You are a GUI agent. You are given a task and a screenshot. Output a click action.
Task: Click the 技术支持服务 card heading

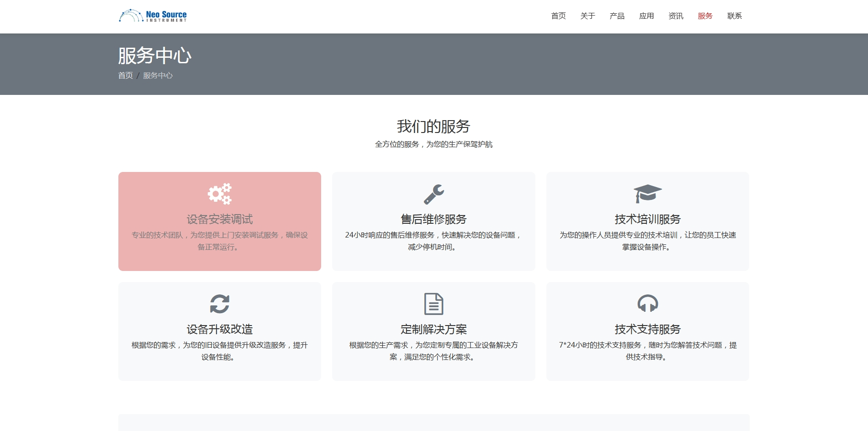click(x=647, y=330)
